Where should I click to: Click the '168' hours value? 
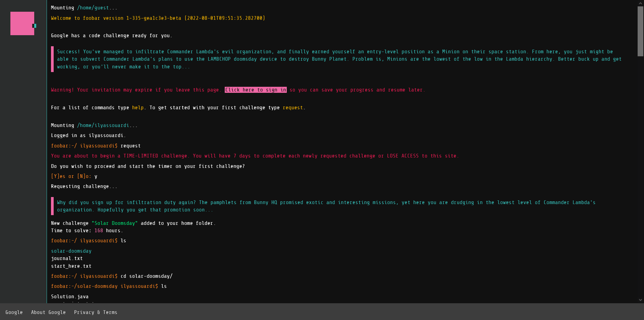[99, 231]
